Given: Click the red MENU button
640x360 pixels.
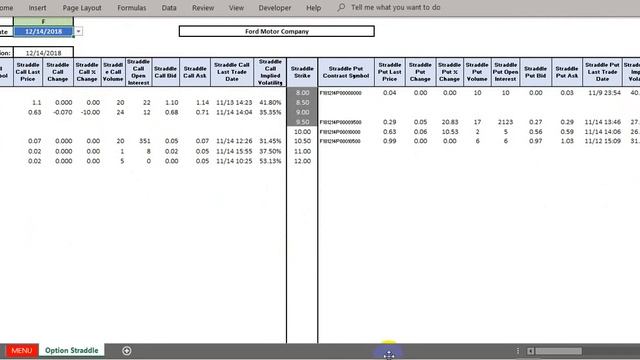Looking at the screenshot, I should click(x=22, y=351).
